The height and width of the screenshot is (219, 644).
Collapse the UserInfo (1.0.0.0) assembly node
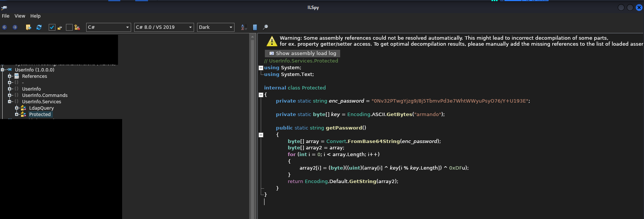pos(3,70)
